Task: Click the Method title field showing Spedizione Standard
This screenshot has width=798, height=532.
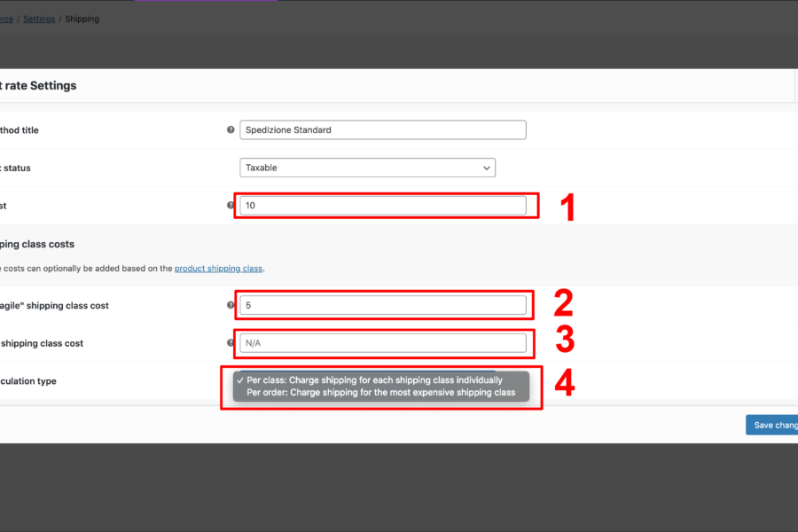Action: pos(382,129)
